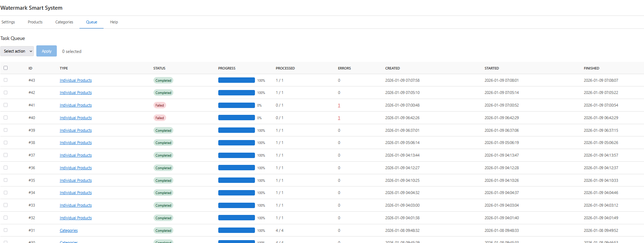Open the Help tab
Viewport: 644px width, 243px height.
tap(114, 22)
